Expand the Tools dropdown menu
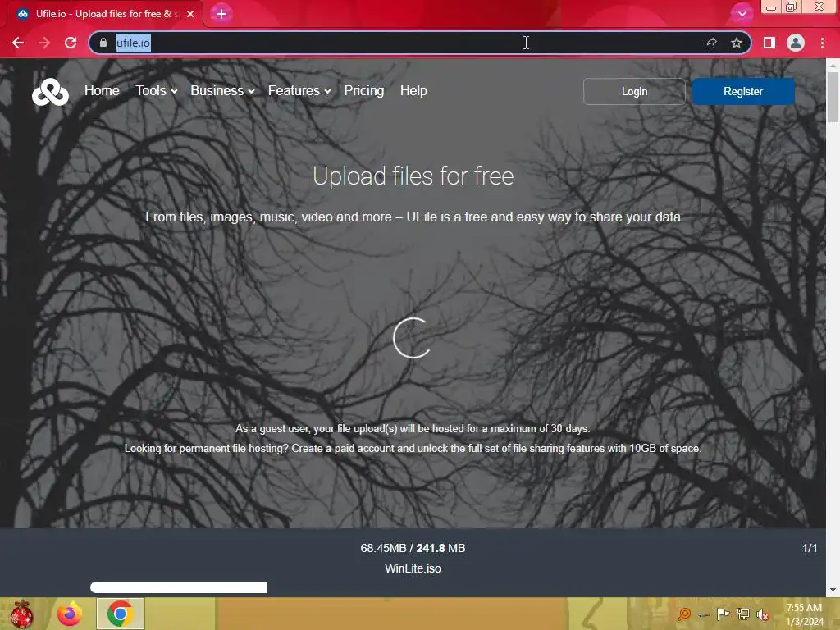 pos(157,90)
